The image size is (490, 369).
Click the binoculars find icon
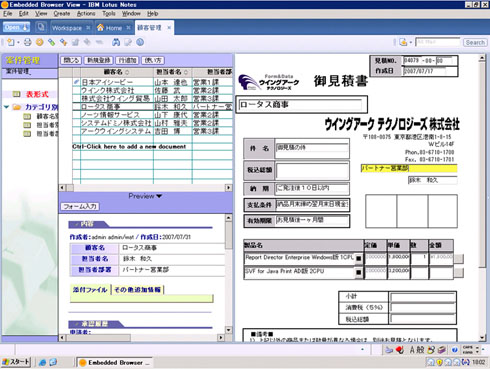(116, 42)
